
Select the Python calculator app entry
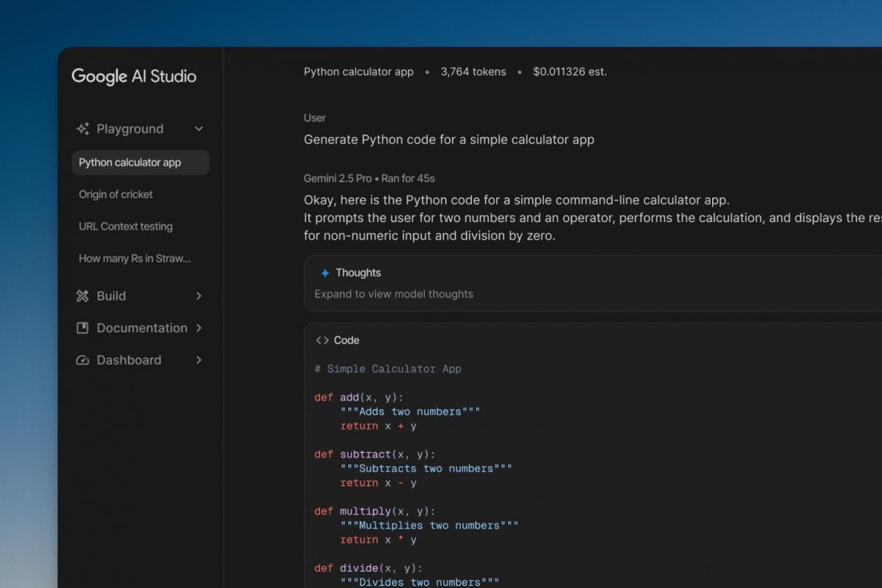point(130,162)
